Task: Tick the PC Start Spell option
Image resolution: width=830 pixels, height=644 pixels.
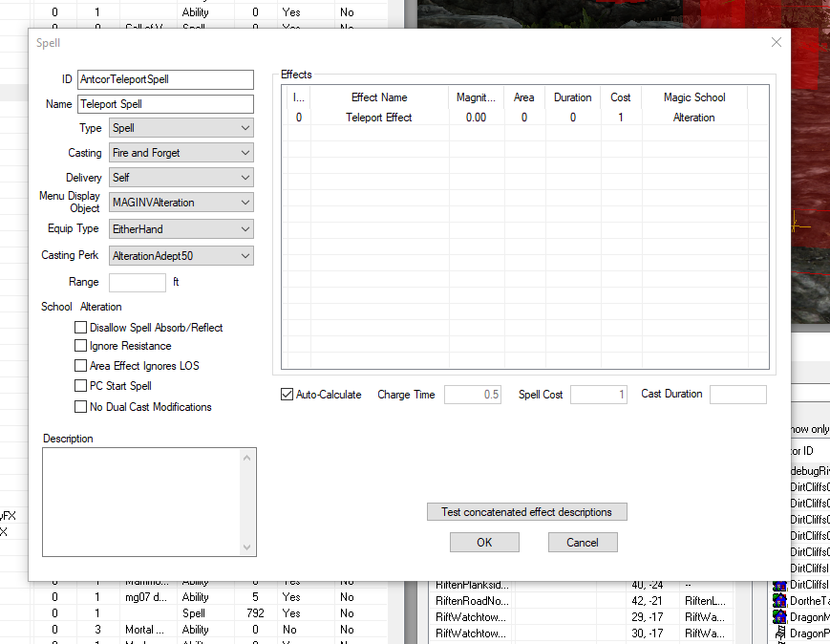Action: point(81,386)
